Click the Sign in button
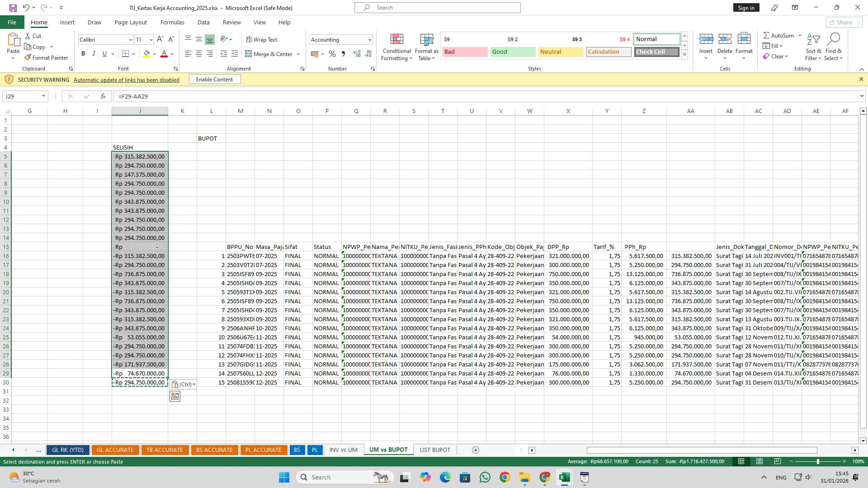Screen dimensions: 868x488 [x=746, y=8]
